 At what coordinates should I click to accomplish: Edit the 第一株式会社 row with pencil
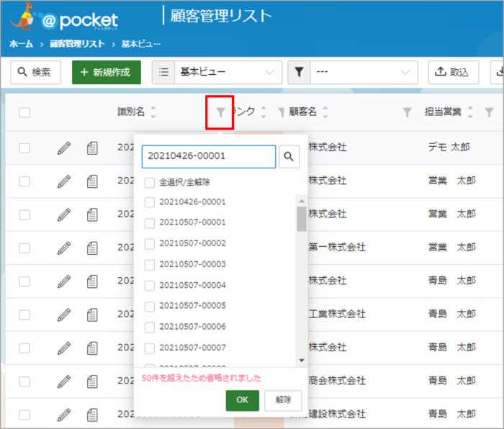[64, 248]
